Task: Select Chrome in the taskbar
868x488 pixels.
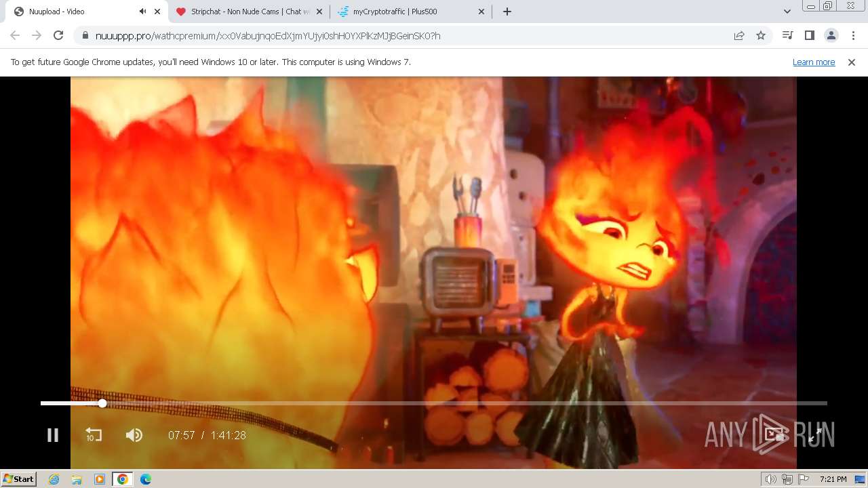Action: tap(122, 479)
